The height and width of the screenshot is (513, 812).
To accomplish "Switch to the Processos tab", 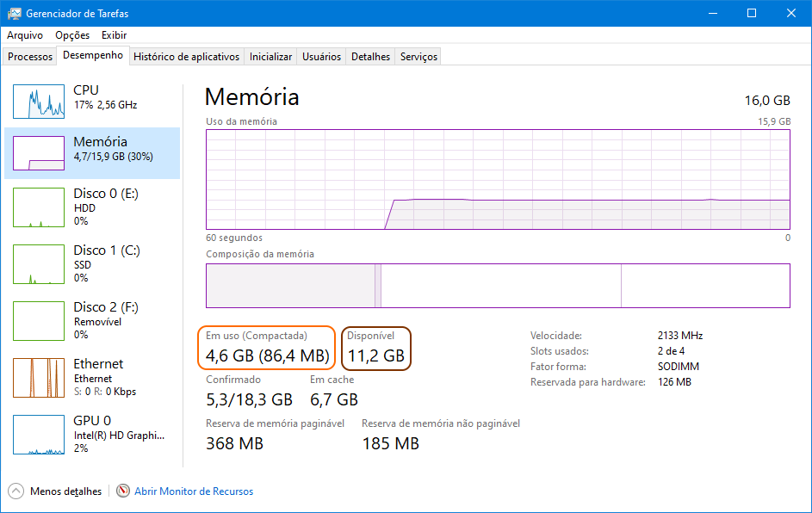I will click(x=30, y=57).
